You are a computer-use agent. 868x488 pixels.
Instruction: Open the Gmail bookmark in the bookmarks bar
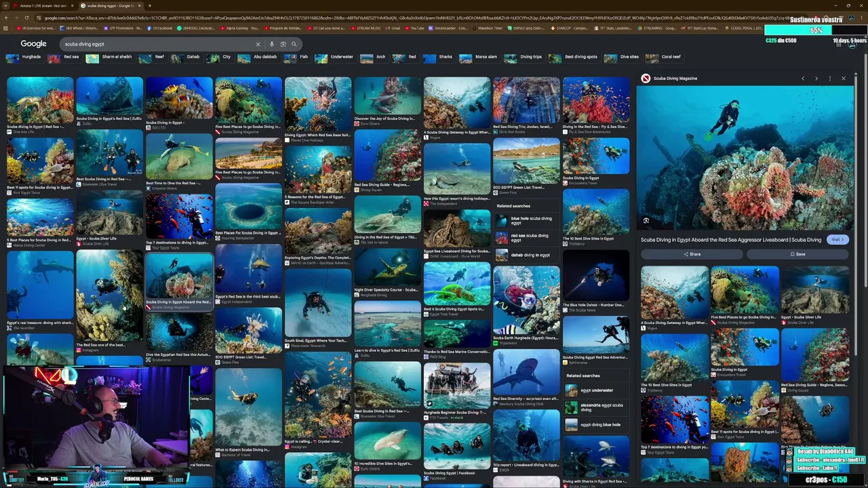pyautogui.click(x=393, y=28)
